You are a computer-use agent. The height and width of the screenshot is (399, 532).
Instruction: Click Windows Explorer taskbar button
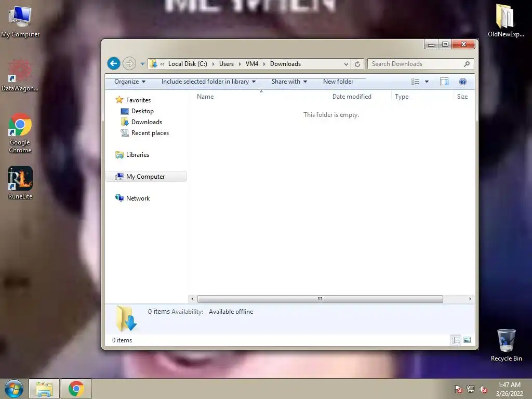(45, 389)
